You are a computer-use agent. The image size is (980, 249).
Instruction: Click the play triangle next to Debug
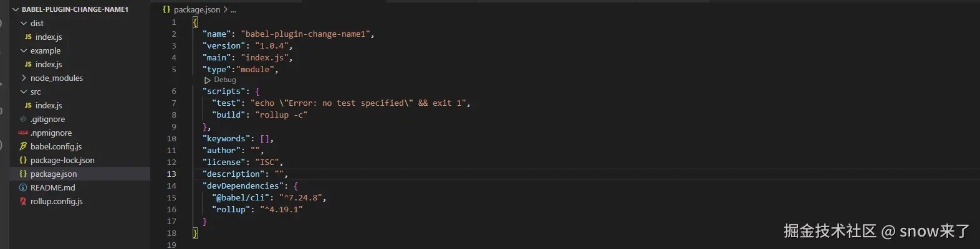207,80
